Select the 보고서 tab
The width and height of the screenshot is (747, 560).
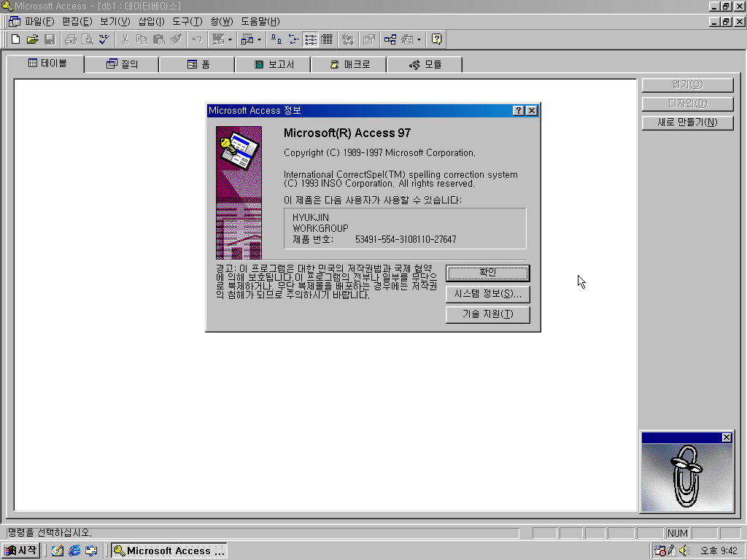(x=274, y=64)
